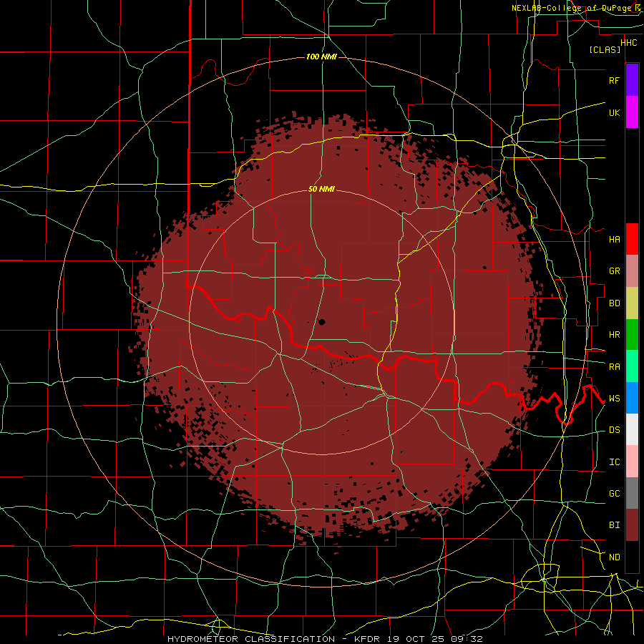Click the BD legend label

tap(614, 303)
